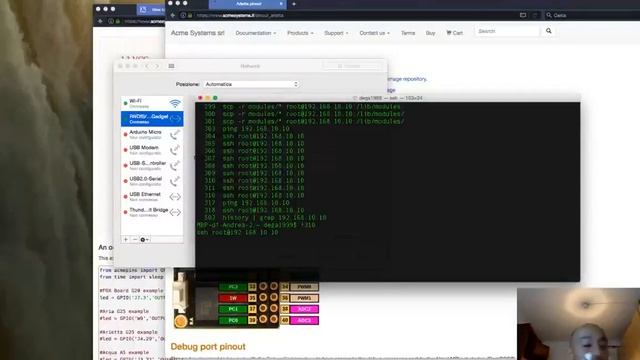Click the PWM1 pin label

(304, 298)
